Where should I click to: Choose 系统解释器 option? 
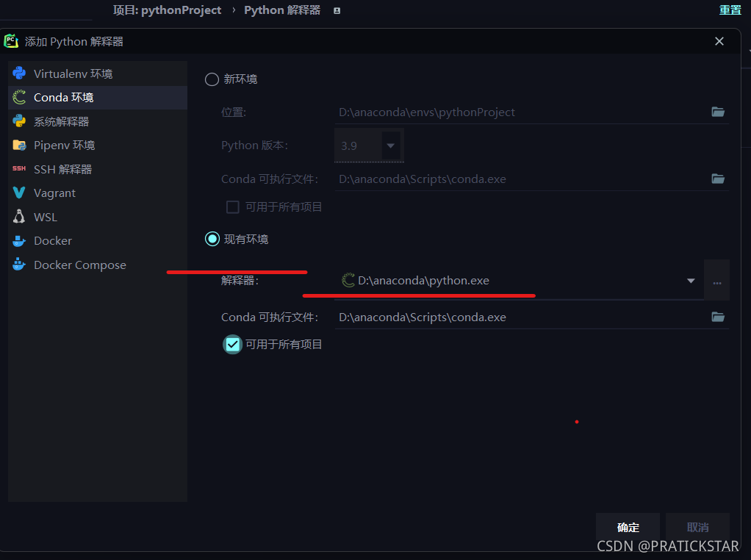[98, 122]
